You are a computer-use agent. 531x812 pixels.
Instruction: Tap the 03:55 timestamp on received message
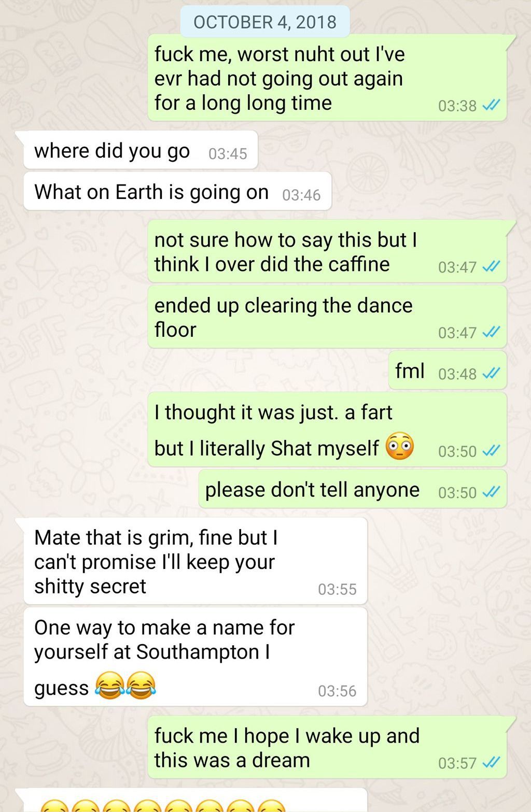click(337, 589)
